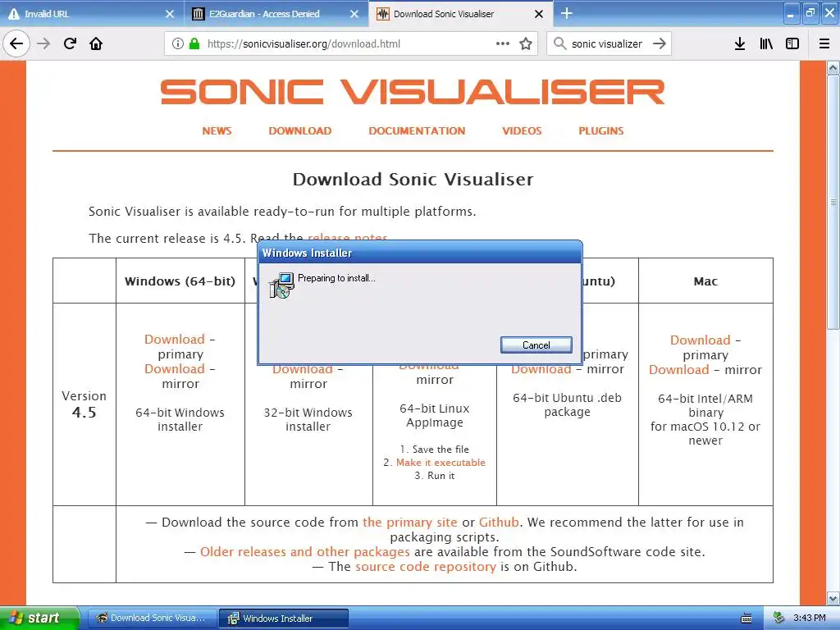Click the scrollbar down arrow

[833, 598]
